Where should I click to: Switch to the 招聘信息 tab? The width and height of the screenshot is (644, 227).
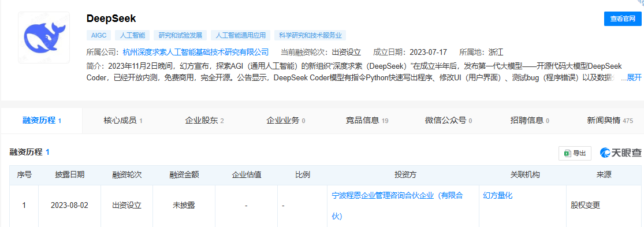pyautogui.click(x=530, y=121)
